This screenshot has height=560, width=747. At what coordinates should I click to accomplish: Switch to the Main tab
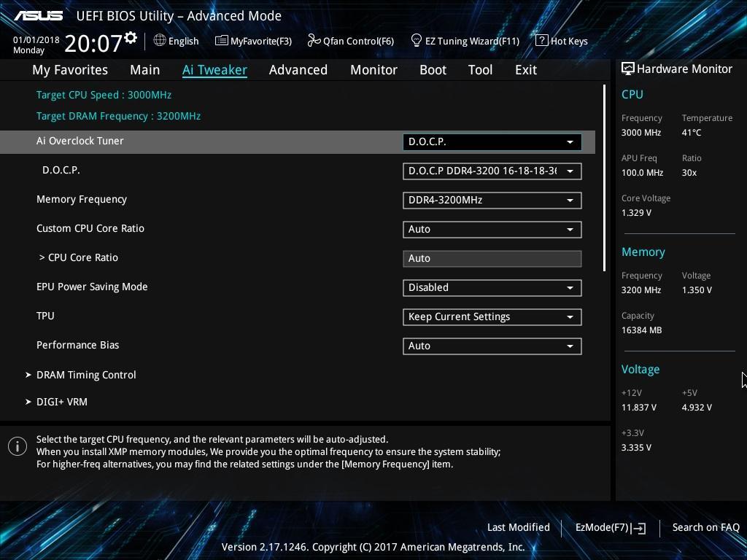coord(145,70)
